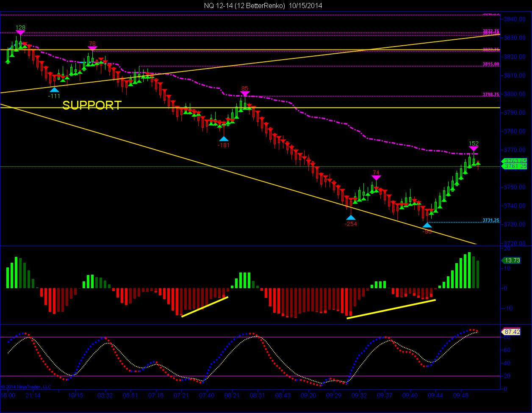The width and height of the screenshot is (532, 413).
Task: Click the 09:29 time axis label
Action: click(334, 395)
